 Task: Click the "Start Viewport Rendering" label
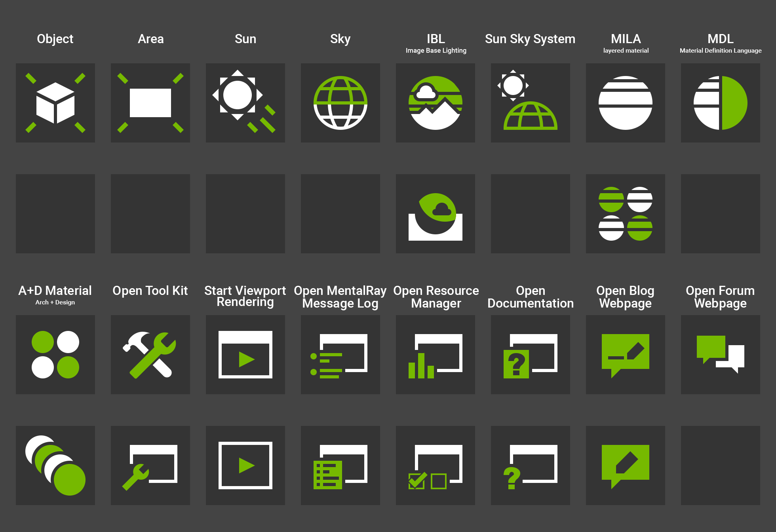[245, 296]
